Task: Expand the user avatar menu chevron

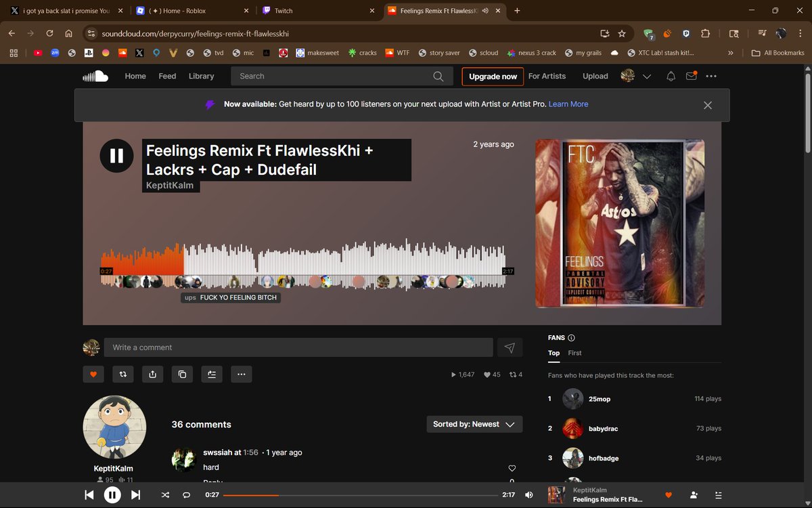Action: 647,77
